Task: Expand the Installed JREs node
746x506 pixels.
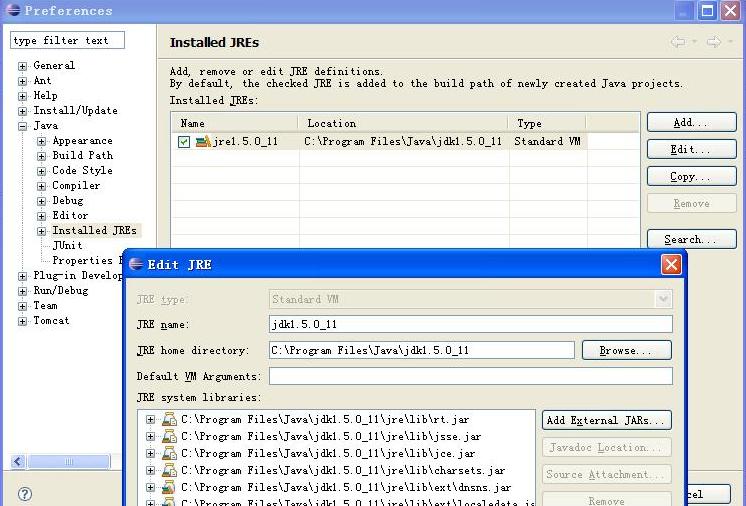Action: (41, 231)
